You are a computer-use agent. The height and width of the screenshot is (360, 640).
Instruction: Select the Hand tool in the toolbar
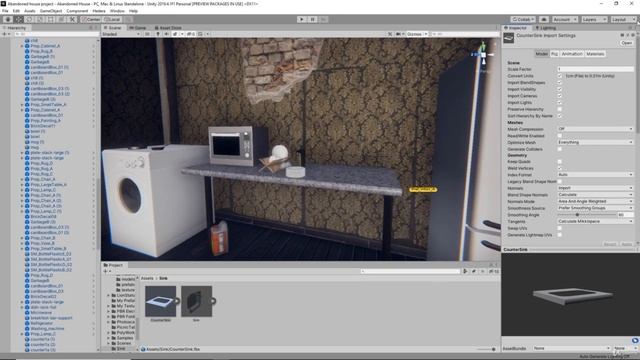pos(8,19)
